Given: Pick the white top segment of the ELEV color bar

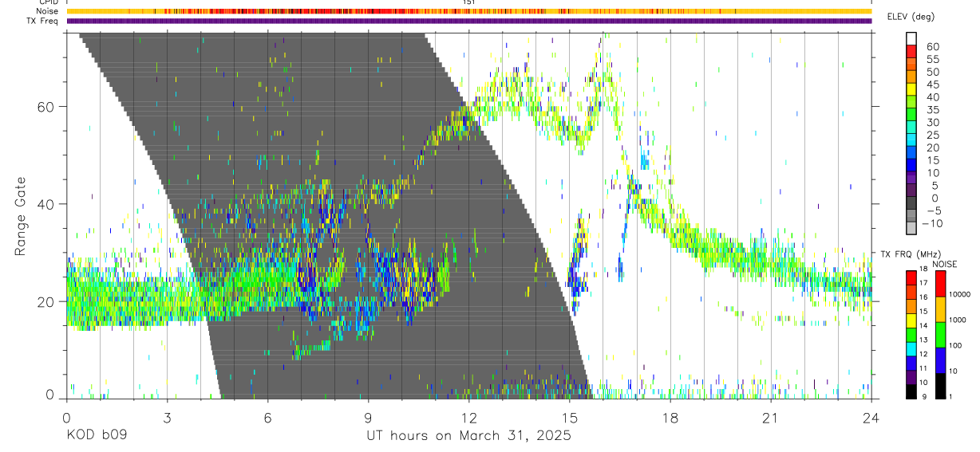Looking at the screenshot, I should pos(911,38).
